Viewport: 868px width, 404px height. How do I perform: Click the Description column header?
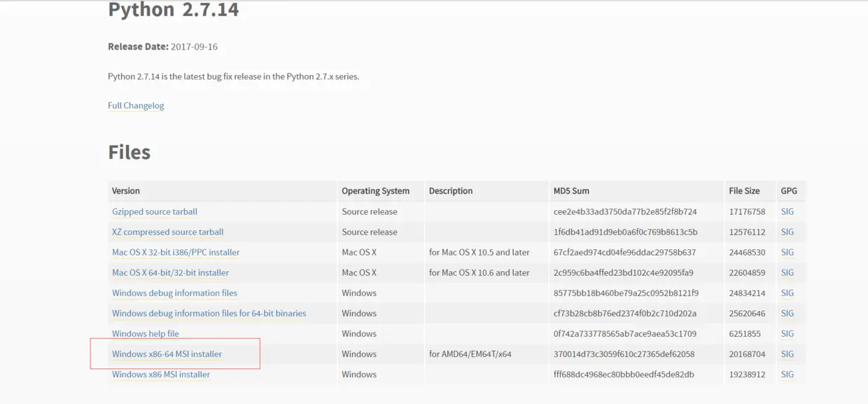coord(451,190)
